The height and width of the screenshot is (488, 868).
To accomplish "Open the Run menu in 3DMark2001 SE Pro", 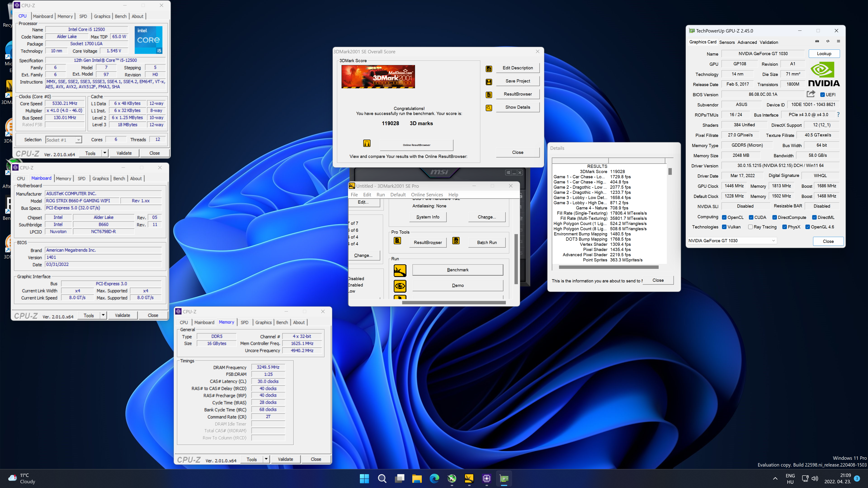I will [380, 195].
